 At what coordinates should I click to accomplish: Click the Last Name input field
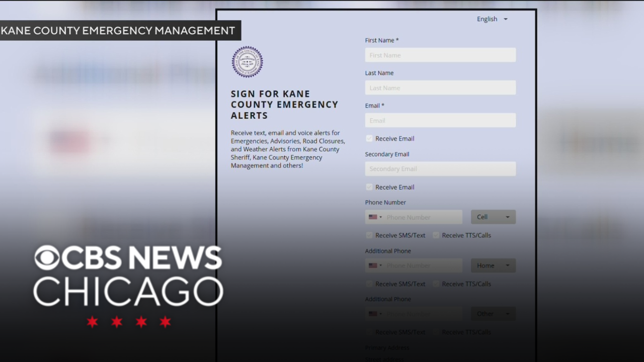[440, 88]
